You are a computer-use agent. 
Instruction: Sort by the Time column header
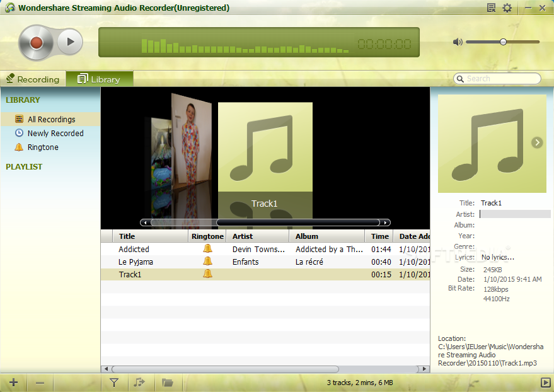[379, 236]
